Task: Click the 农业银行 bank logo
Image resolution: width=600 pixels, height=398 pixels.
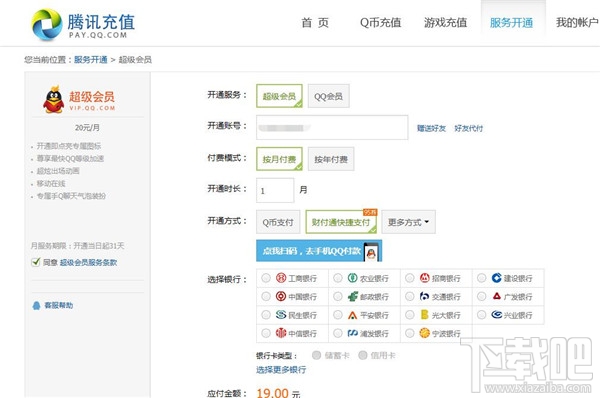Action: pyautogui.click(x=352, y=278)
